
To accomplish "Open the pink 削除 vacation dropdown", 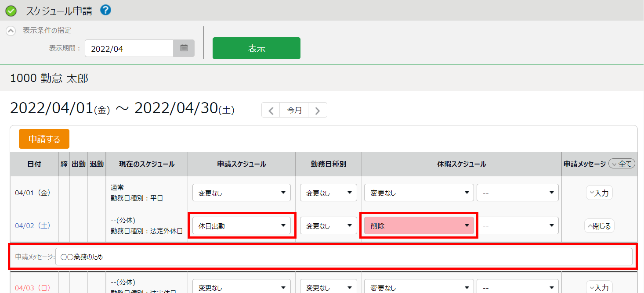I will coord(419,226).
